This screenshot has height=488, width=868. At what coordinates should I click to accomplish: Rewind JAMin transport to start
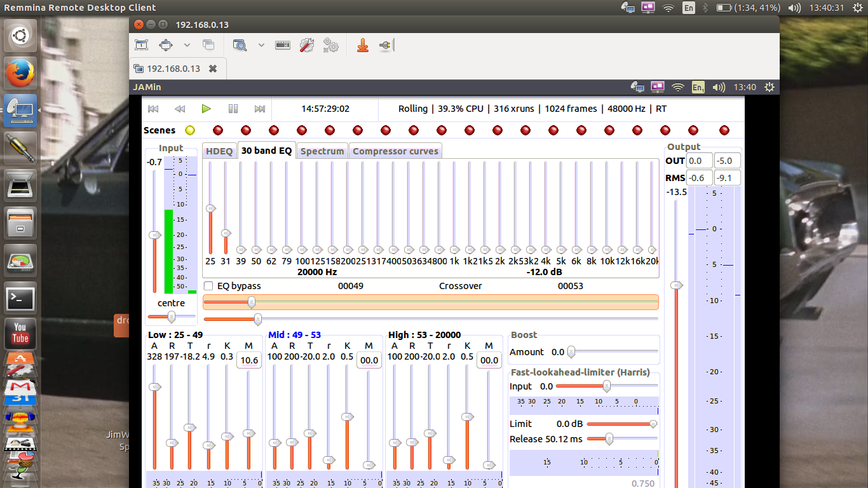[153, 109]
